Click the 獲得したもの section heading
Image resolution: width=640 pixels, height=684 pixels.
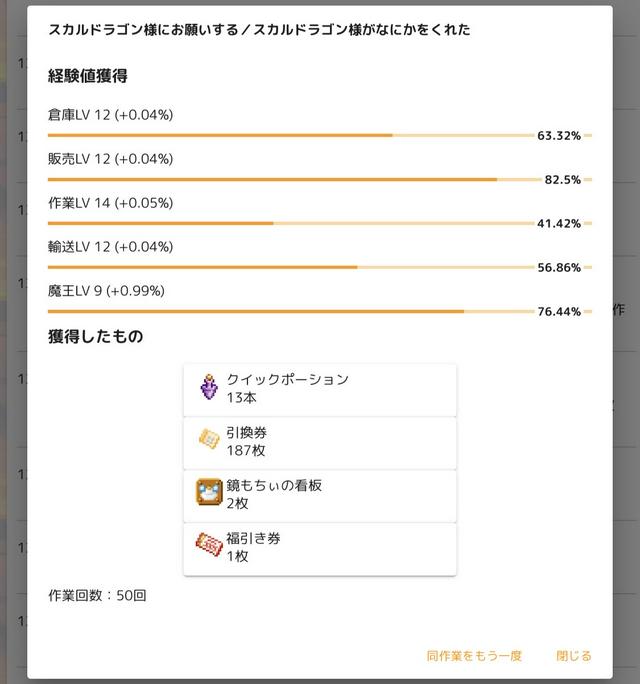pos(96,337)
